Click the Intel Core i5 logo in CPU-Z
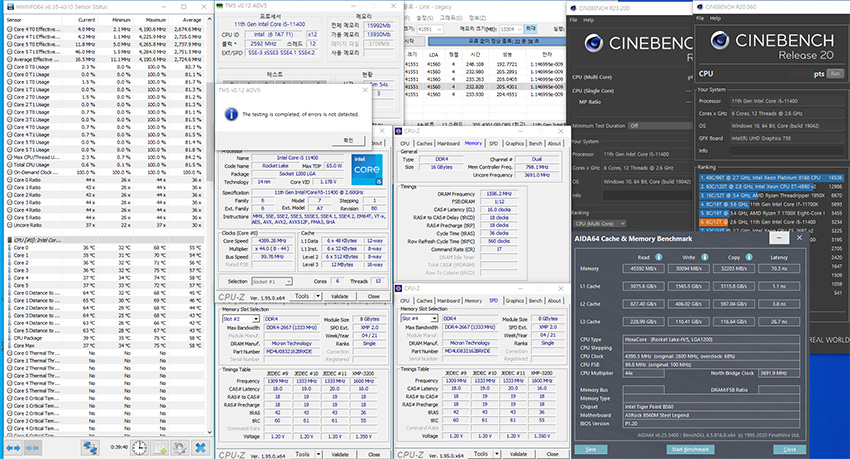This screenshot has width=850, height=459. (x=367, y=170)
